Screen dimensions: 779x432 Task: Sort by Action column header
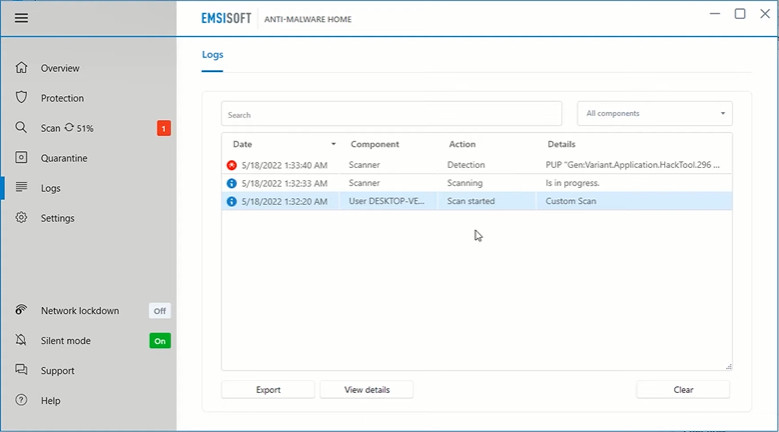coord(462,144)
